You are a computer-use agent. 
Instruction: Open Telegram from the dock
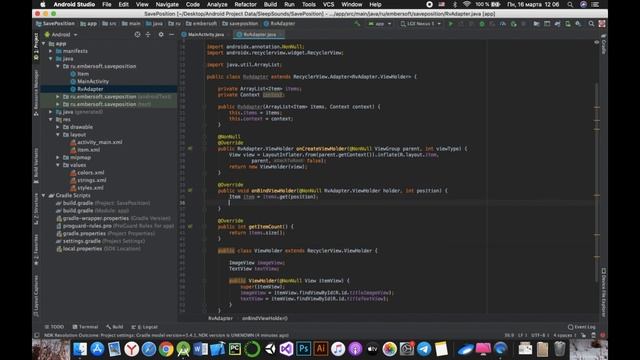click(x=424, y=349)
